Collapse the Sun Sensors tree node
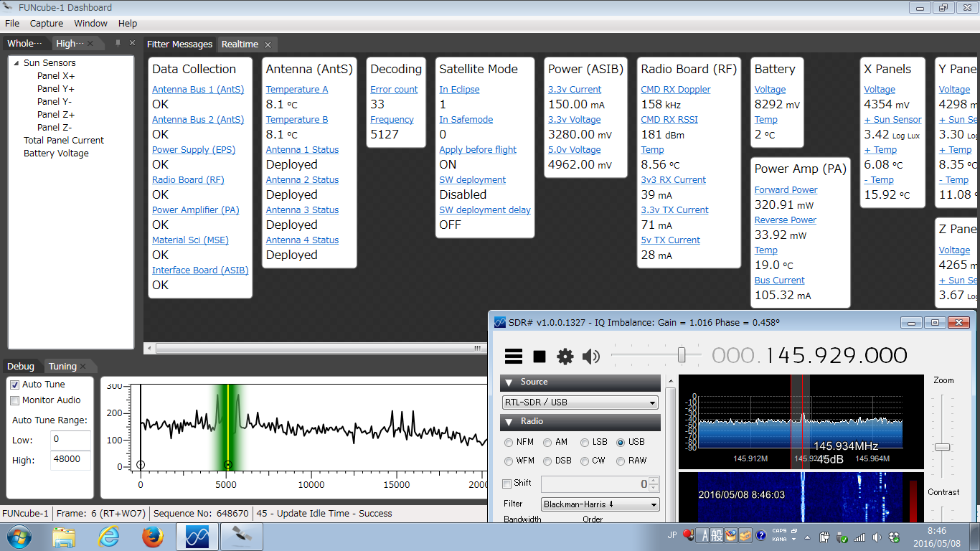This screenshot has height=551, width=980. (x=15, y=63)
